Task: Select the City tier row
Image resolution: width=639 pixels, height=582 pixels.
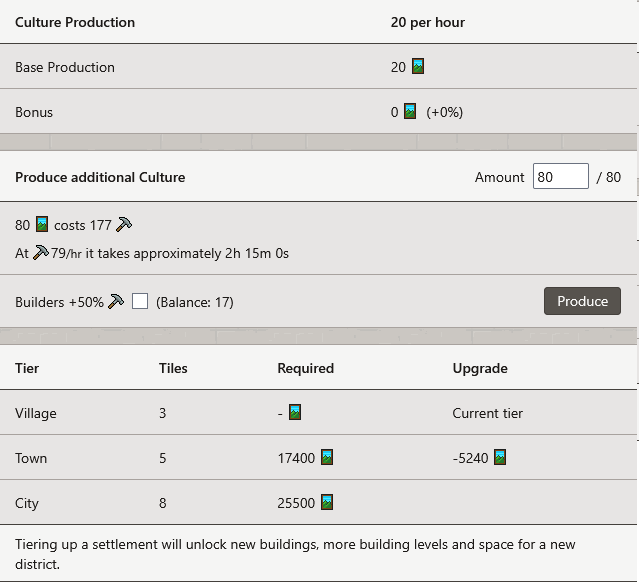Action: 27,503
